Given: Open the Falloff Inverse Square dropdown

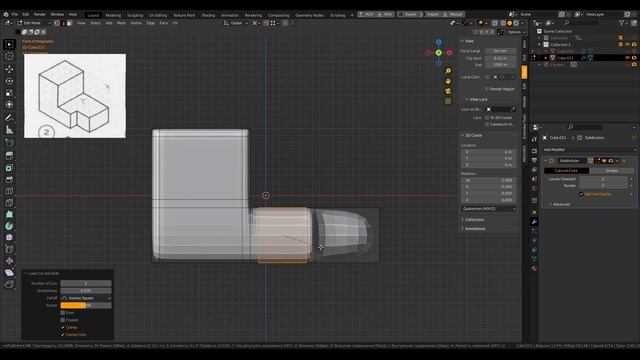Looking at the screenshot, I should click(86, 298).
